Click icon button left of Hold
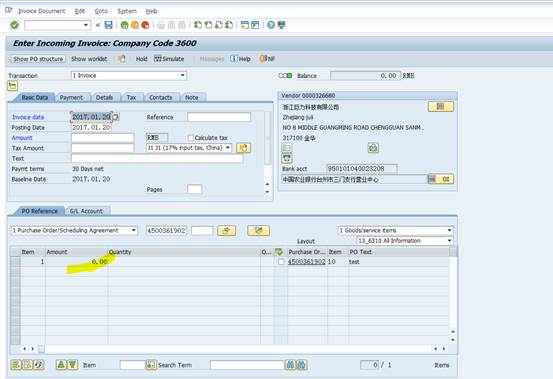Viewport: 553px width, 379px height. click(x=122, y=59)
